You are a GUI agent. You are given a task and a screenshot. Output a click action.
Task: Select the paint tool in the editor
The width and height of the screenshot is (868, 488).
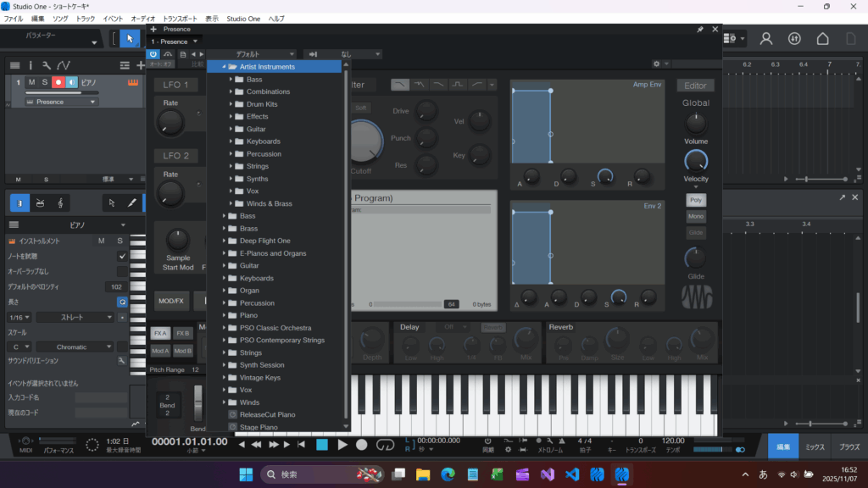131,203
